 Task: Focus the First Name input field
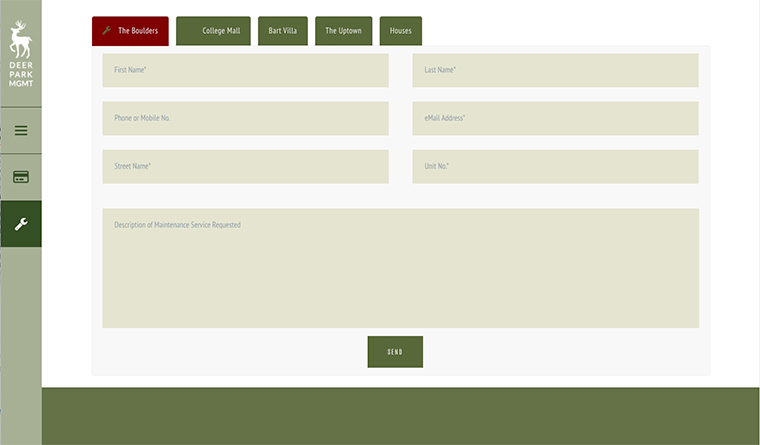pyautogui.click(x=245, y=70)
